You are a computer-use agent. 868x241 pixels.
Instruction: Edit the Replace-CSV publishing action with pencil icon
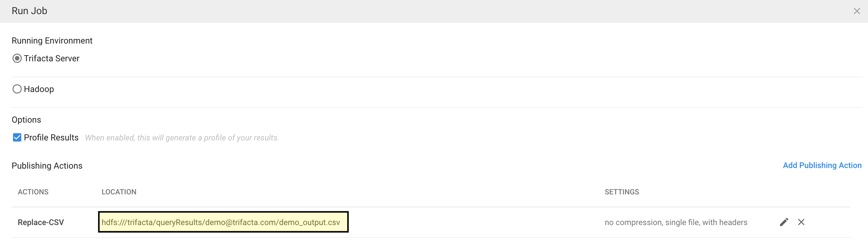784,222
